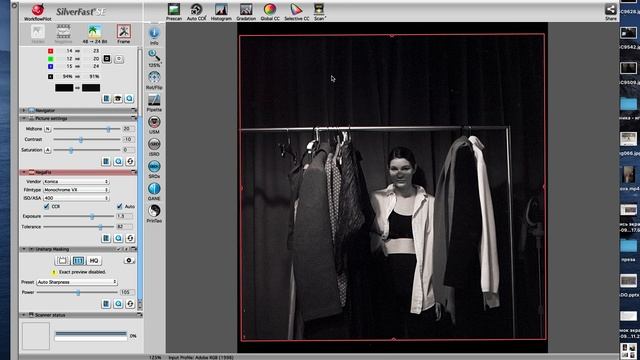Click graduation cap tutorial icon in densitometer
The image size is (640, 360).
coord(118,98)
